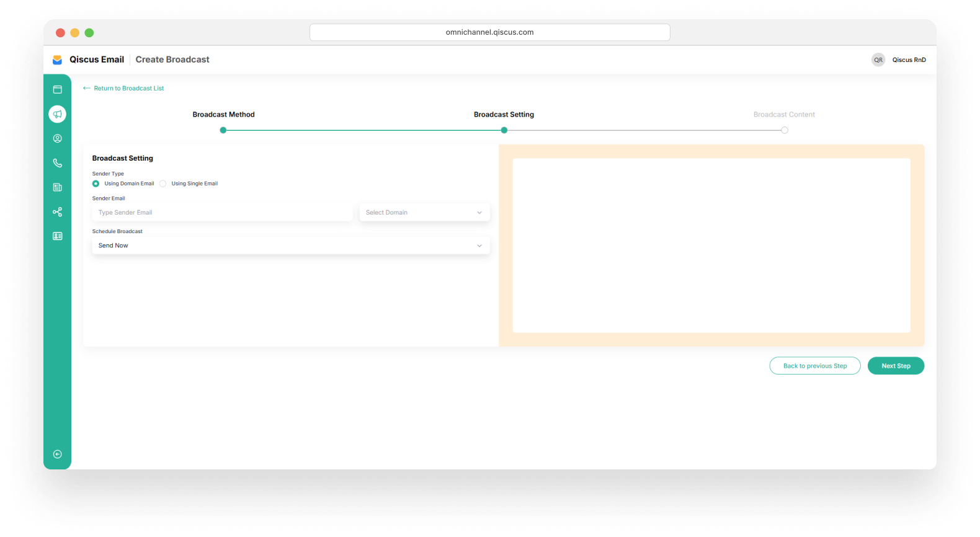The image size is (980, 537).
Task: Click the back arrow beside Return to Broadcast List
Action: (87, 88)
